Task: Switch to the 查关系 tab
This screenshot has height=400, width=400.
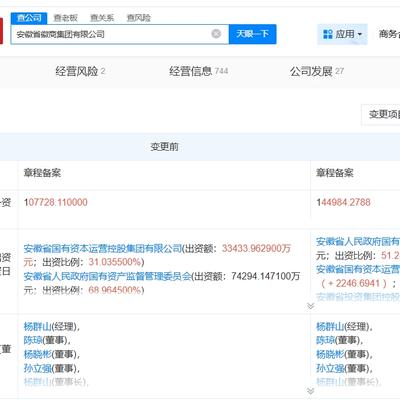Action: pos(102,18)
